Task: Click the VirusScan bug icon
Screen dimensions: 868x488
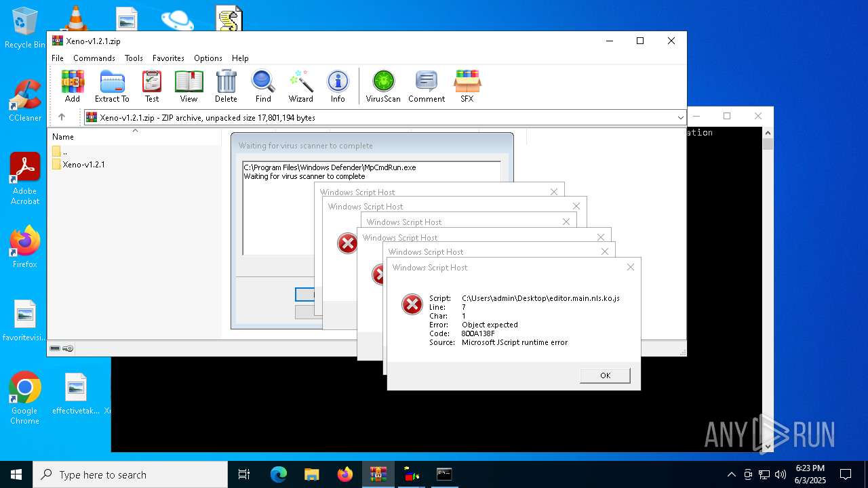Action: tap(383, 86)
